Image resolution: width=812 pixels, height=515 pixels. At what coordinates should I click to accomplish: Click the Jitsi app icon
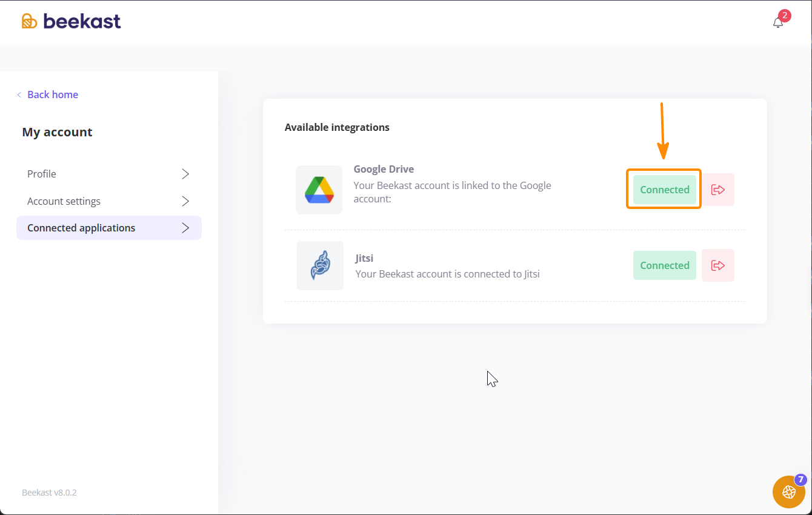click(320, 265)
